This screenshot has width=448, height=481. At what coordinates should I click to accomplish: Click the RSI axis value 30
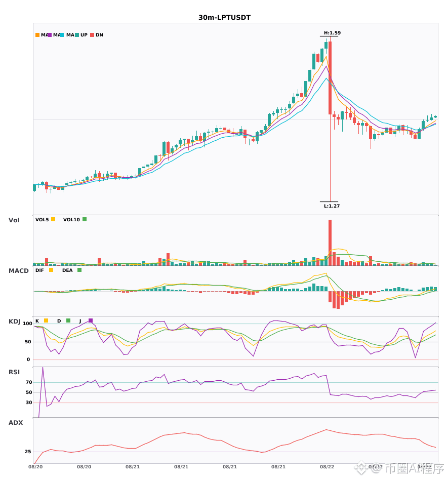(29, 403)
